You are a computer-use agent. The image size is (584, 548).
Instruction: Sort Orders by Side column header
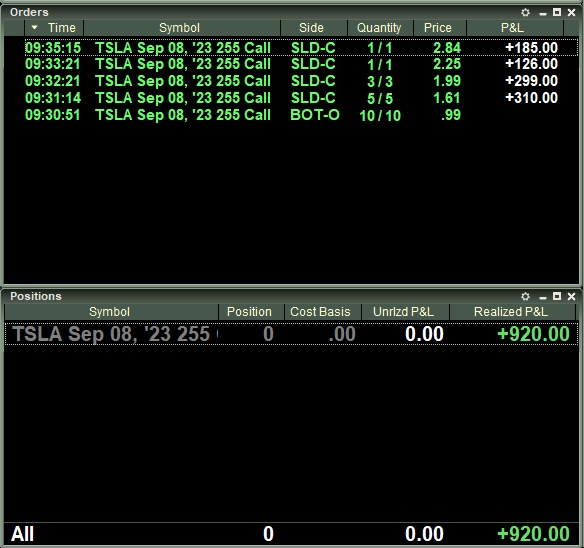pyautogui.click(x=314, y=28)
